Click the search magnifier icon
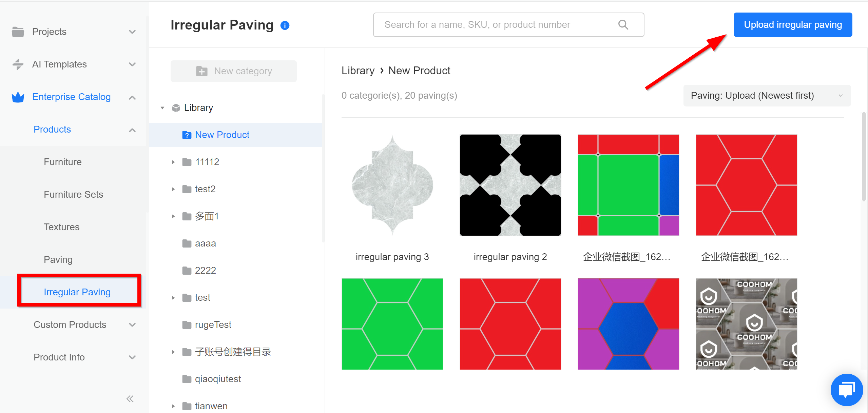Viewport: 868px width, 413px height. click(x=623, y=25)
